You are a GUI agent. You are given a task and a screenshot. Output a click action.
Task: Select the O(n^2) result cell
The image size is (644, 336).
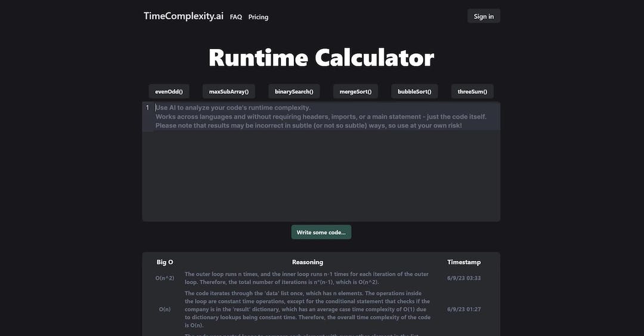(165, 278)
